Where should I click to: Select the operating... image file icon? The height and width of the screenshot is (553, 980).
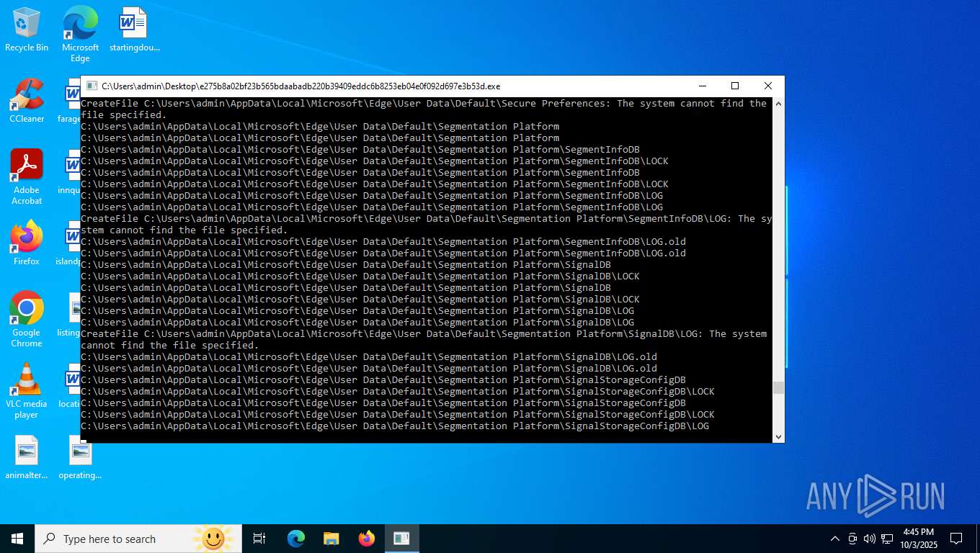point(80,457)
